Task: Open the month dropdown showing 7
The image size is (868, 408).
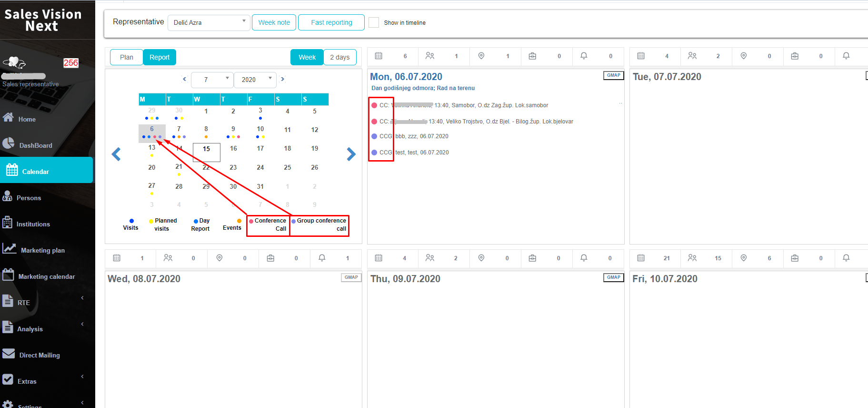Action: pyautogui.click(x=212, y=80)
